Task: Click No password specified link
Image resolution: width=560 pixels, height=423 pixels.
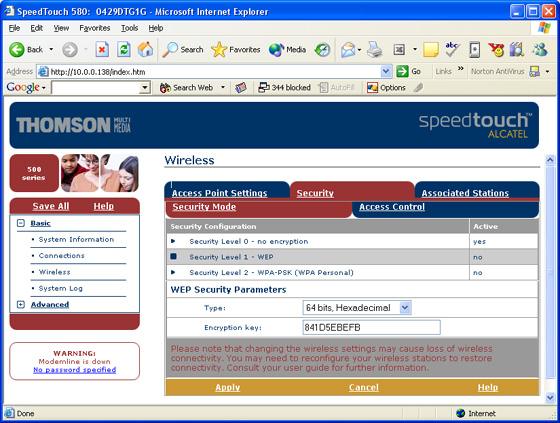Action: click(x=74, y=370)
